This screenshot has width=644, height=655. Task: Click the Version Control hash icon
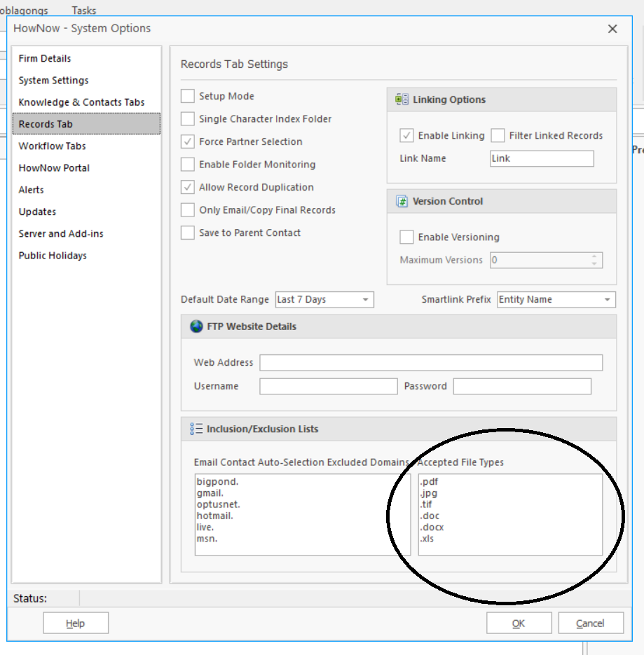tap(402, 201)
